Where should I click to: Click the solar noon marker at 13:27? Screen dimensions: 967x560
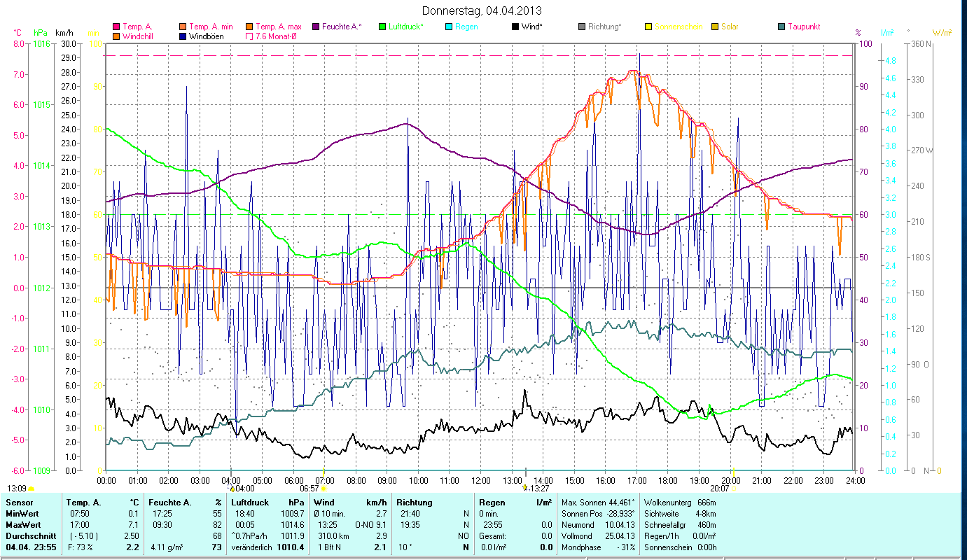[524, 488]
